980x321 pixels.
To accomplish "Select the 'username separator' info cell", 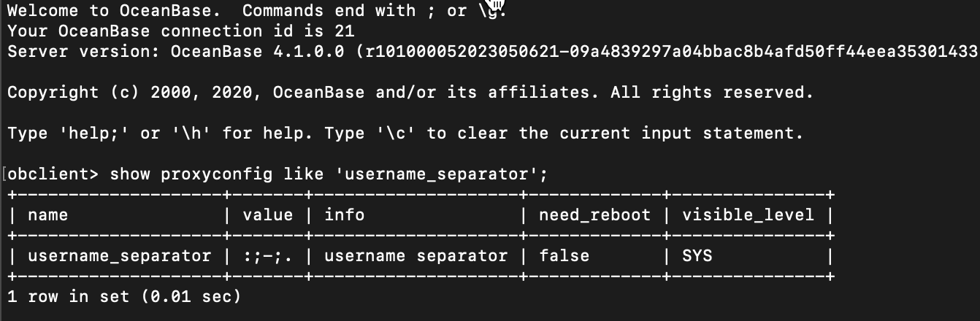I will (416, 256).
